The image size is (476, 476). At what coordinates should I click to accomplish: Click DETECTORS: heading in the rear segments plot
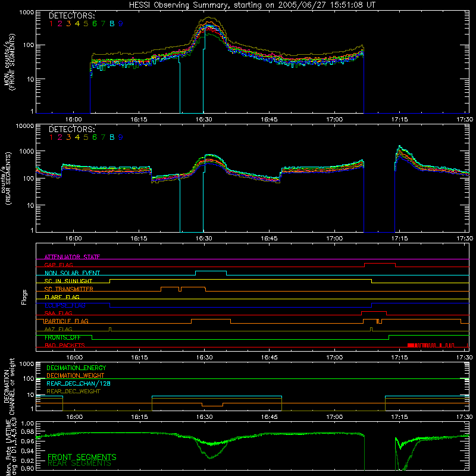(x=72, y=129)
